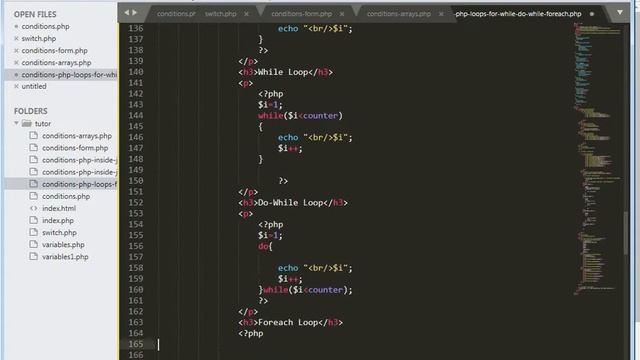Click the 'do{' keyword on line 156

pos(265,246)
